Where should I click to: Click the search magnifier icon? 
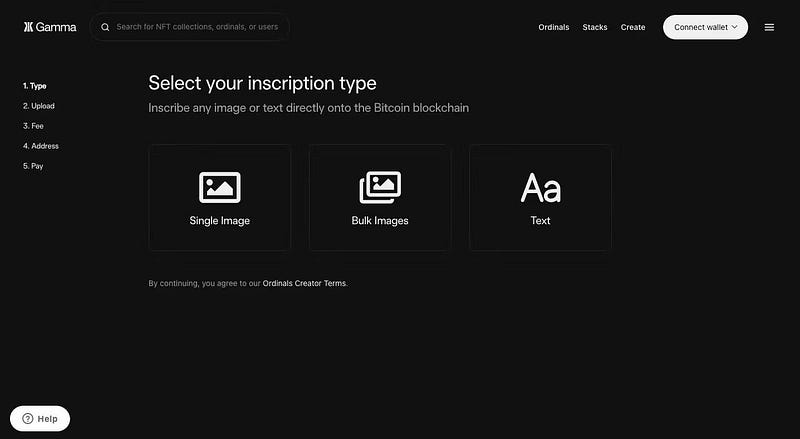pos(105,27)
